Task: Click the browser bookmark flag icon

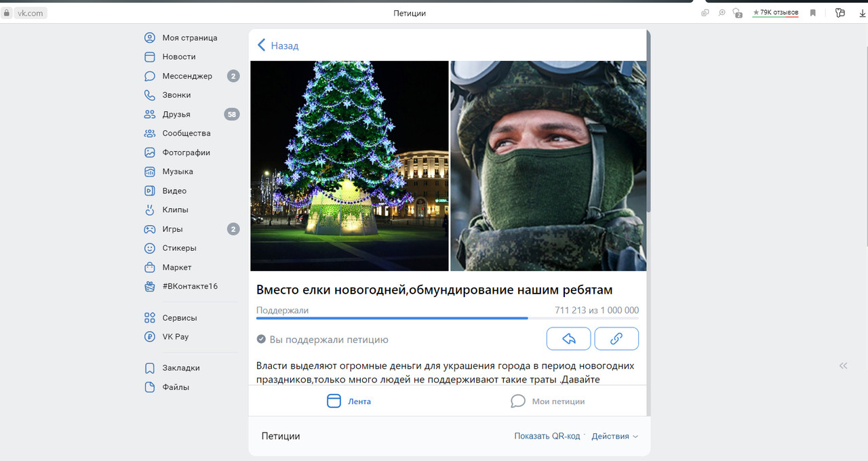Action: [813, 13]
